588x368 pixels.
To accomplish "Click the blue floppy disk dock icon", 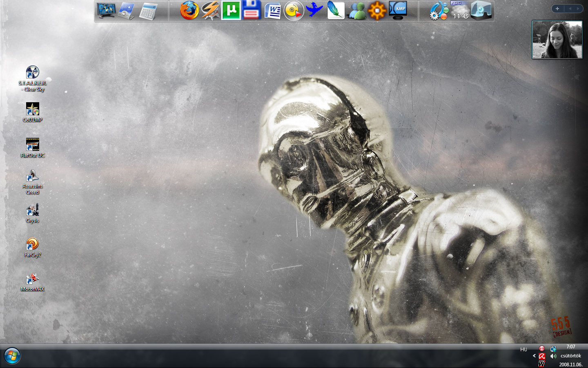I will click(252, 10).
